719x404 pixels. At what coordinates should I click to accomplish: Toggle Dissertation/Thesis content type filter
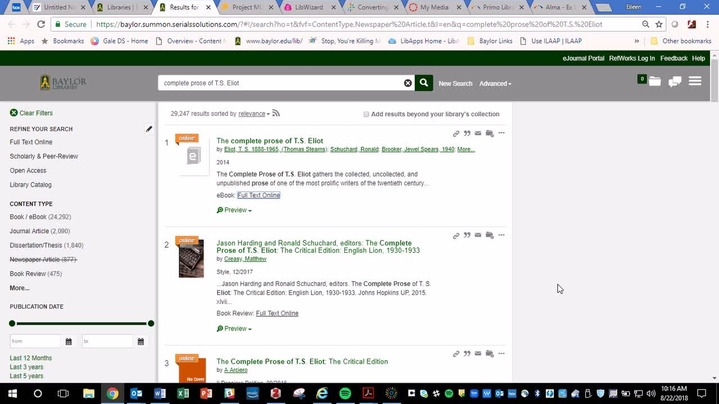tap(46, 245)
